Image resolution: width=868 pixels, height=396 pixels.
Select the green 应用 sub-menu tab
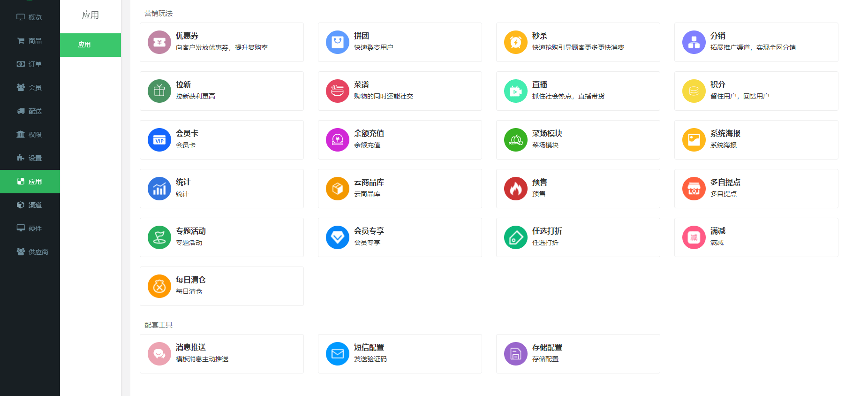pos(91,45)
